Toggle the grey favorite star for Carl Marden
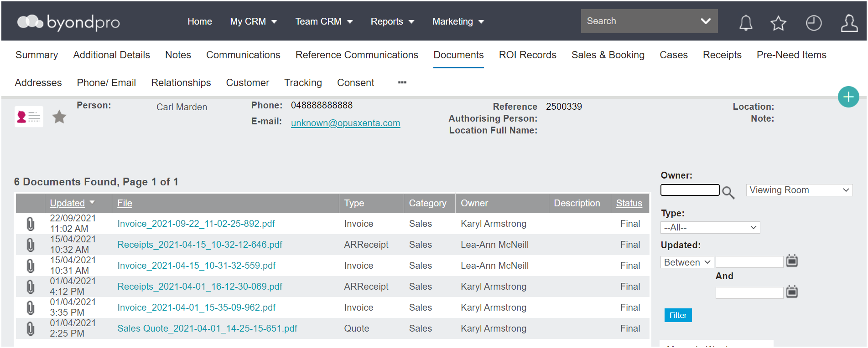Screen dimensions: 868x348 point(59,117)
